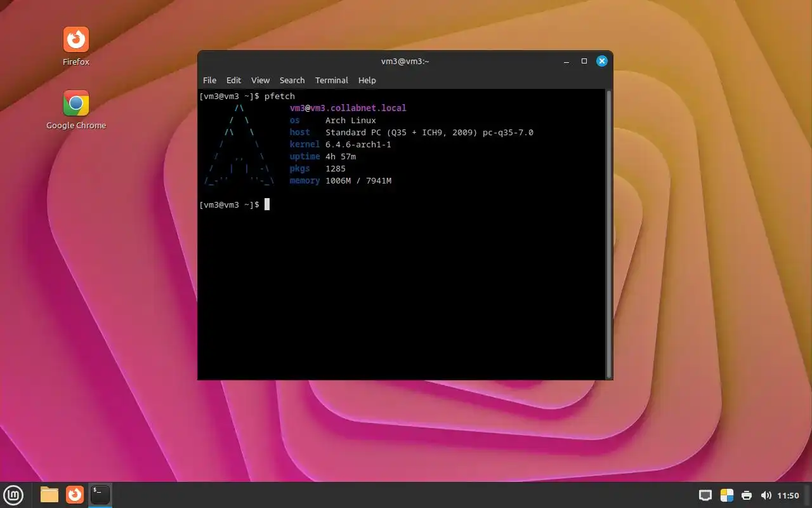Open the display tray icon
Screen dimensions: 812x508
(705, 495)
